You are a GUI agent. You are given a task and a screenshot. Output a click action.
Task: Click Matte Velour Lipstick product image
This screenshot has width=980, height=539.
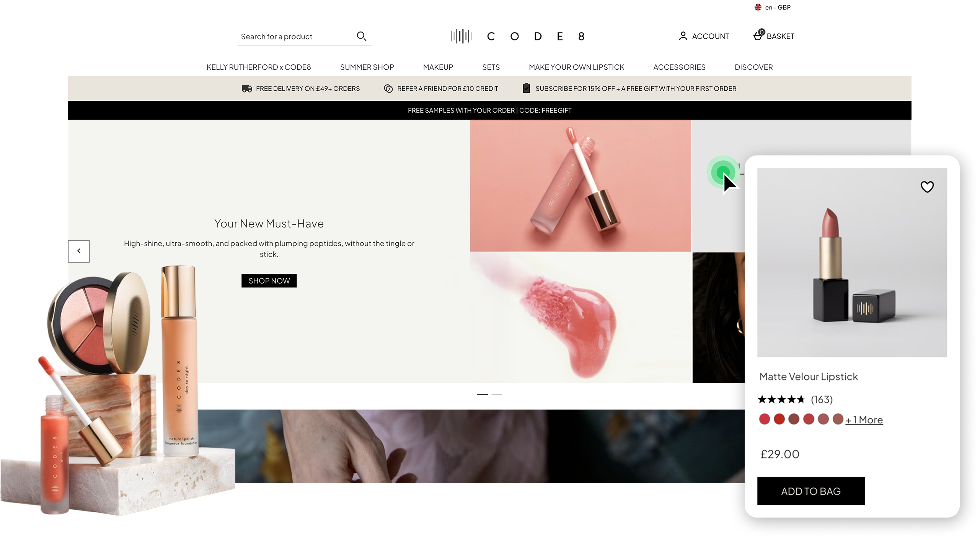852,263
